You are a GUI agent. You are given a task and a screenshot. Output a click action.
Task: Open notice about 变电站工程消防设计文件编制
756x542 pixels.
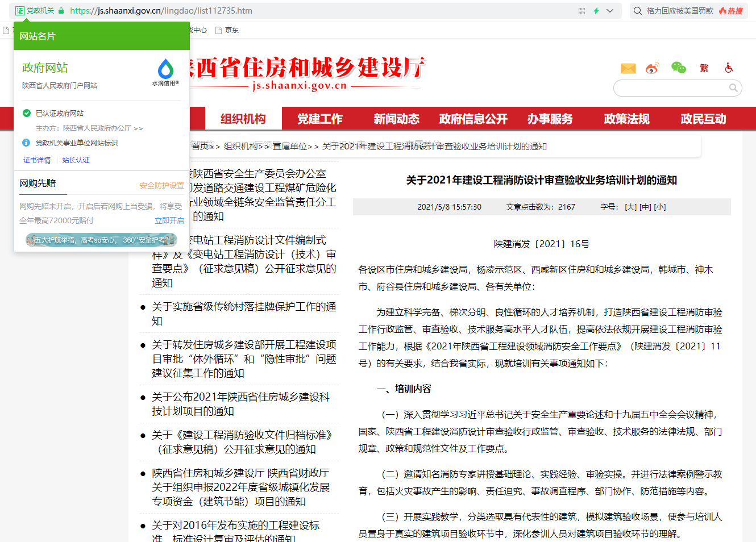click(244, 261)
